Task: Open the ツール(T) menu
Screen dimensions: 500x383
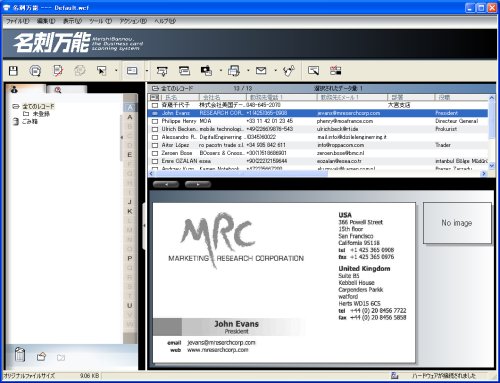Action: click(x=100, y=21)
